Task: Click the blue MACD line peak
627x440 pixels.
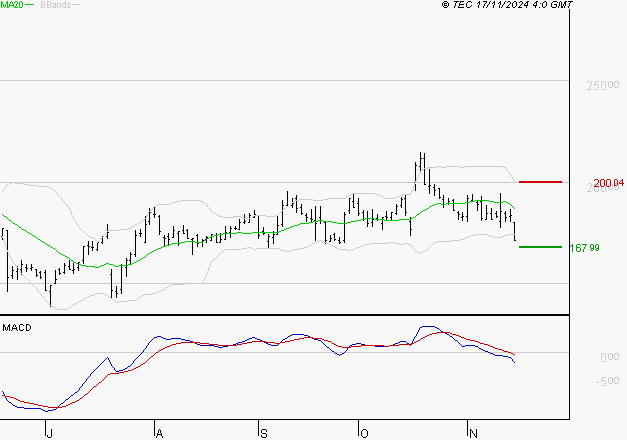Action: [x=430, y=327]
